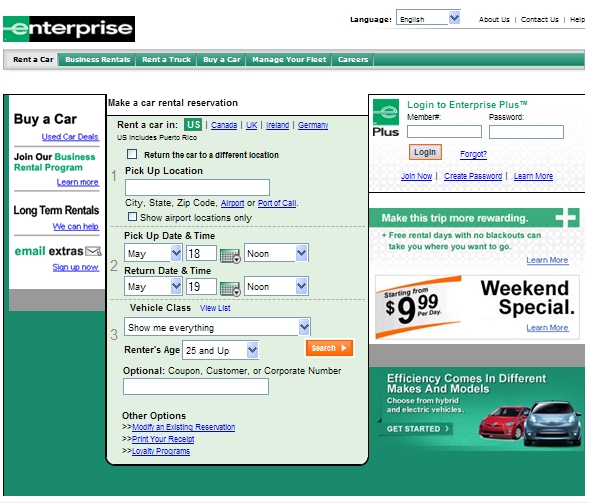Screen dimensions: 589x503
Task: Click the Member# input field
Action: [444, 131]
